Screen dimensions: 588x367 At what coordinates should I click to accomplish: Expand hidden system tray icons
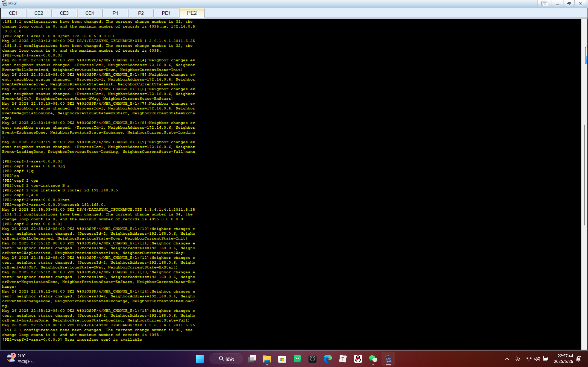(507, 359)
